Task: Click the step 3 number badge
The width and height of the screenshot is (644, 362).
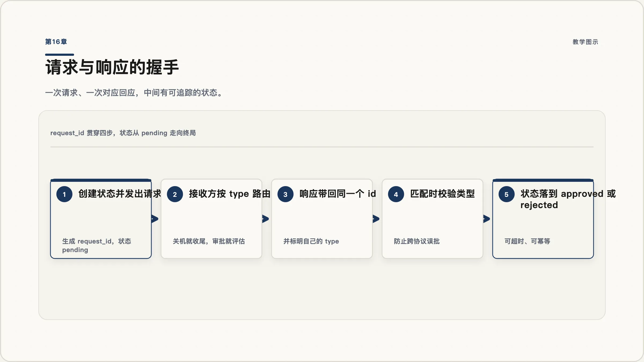Action: pyautogui.click(x=286, y=194)
